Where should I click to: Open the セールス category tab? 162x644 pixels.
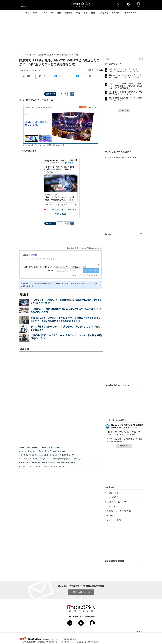pos(37,13)
